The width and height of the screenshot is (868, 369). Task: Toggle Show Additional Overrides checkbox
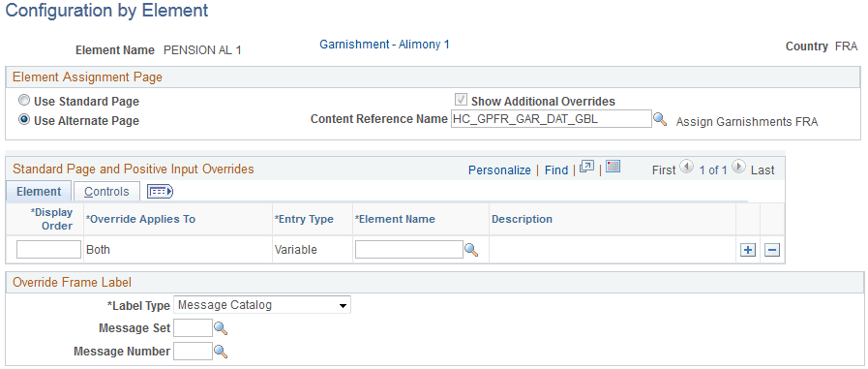click(460, 101)
